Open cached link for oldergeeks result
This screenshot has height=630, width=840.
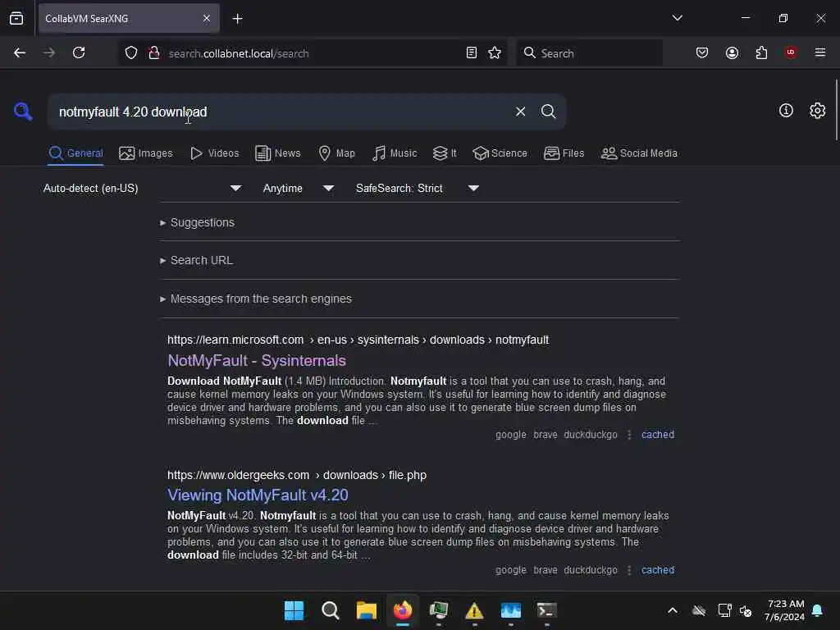[x=658, y=570]
